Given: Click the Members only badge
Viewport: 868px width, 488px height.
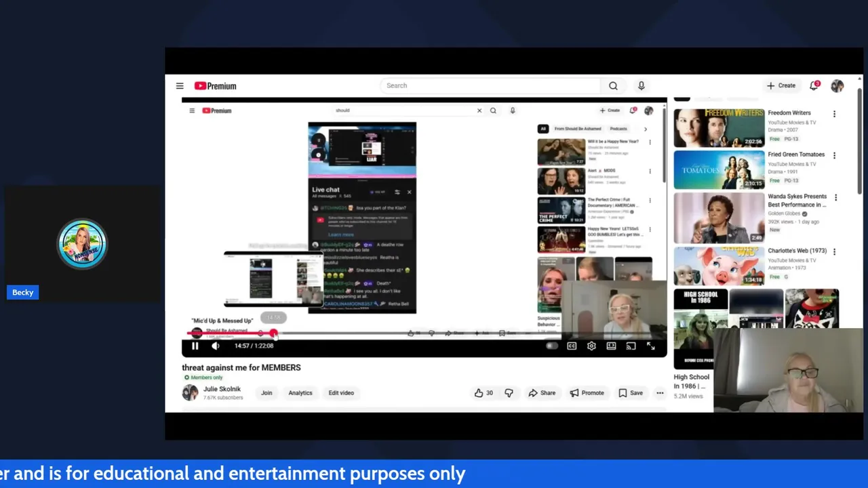Looking at the screenshot, I should click(x=203, y=378).
